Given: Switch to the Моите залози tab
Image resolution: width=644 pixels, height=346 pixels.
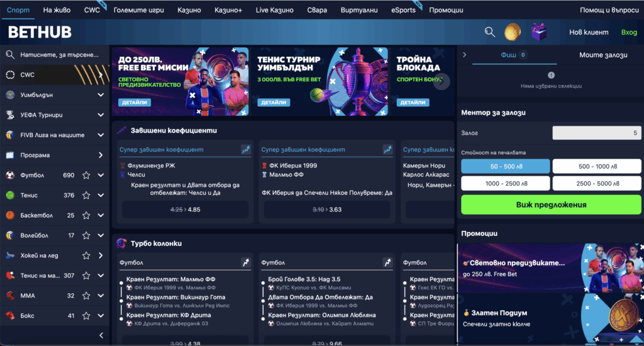Looking at the screenshot, I should [x=602, y=55].
